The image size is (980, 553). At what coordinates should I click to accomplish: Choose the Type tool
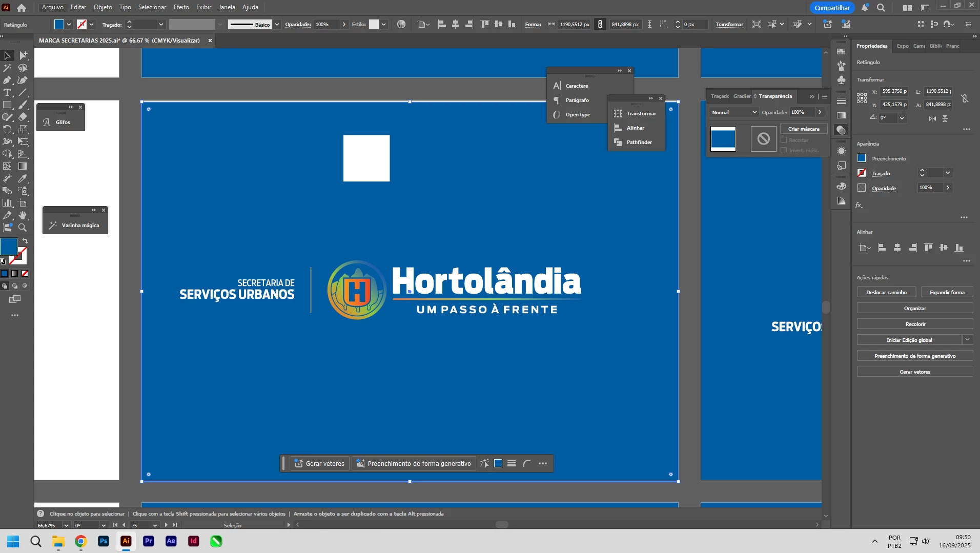click(x=7, y=92)
